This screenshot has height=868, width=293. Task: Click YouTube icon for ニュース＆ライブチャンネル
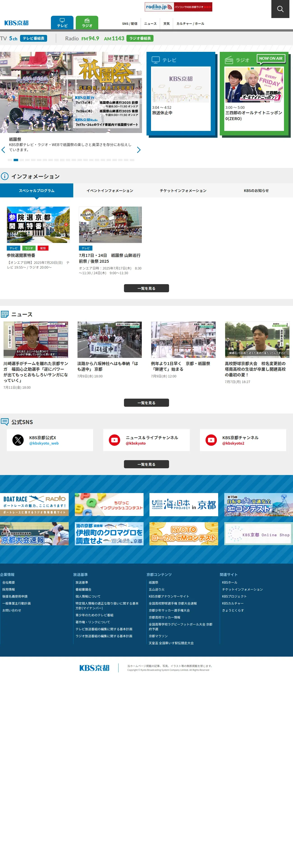coord(115,440)
